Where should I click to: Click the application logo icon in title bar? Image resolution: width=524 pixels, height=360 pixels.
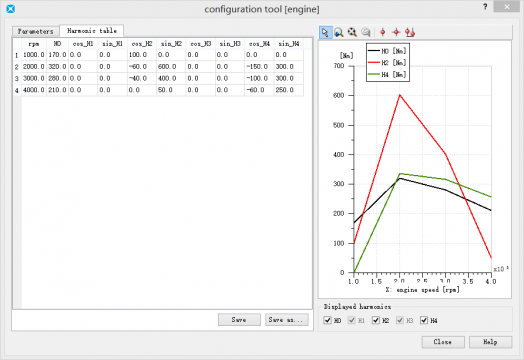point(11,9)
